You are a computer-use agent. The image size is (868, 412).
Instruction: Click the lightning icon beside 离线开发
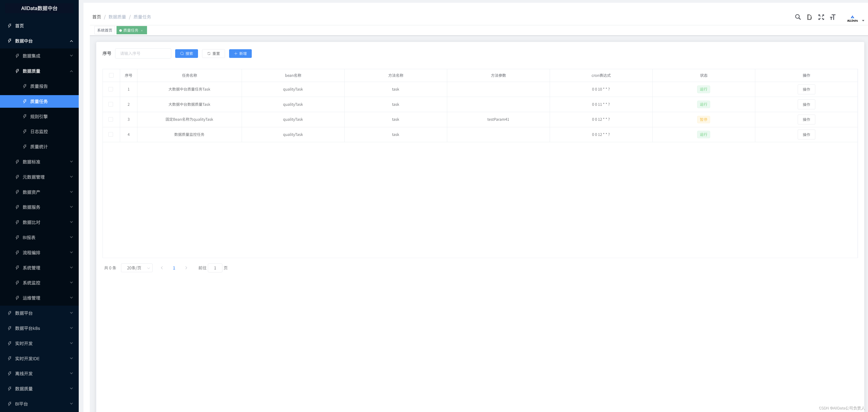click(x=10, y=374)
